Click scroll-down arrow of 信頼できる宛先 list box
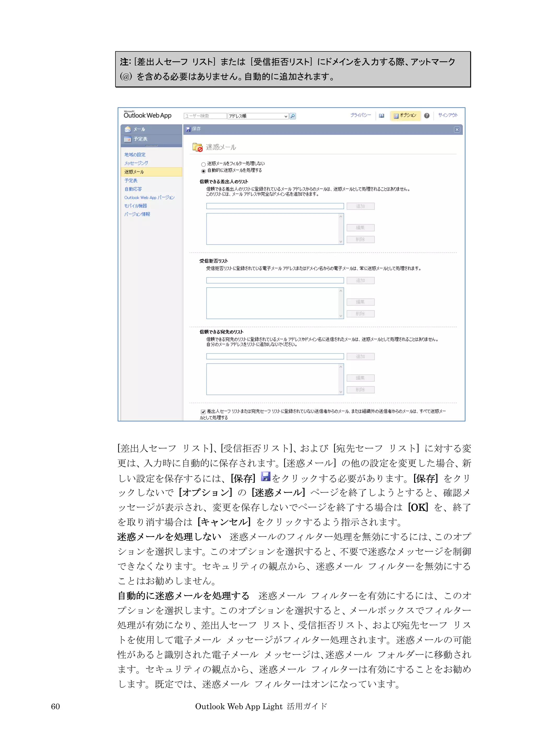 click(x=341, y=392)
